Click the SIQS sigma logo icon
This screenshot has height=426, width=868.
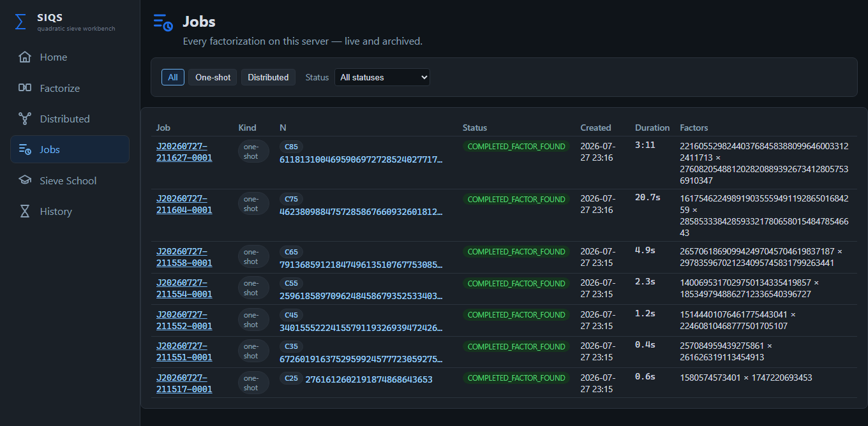(x=21, y=22)
